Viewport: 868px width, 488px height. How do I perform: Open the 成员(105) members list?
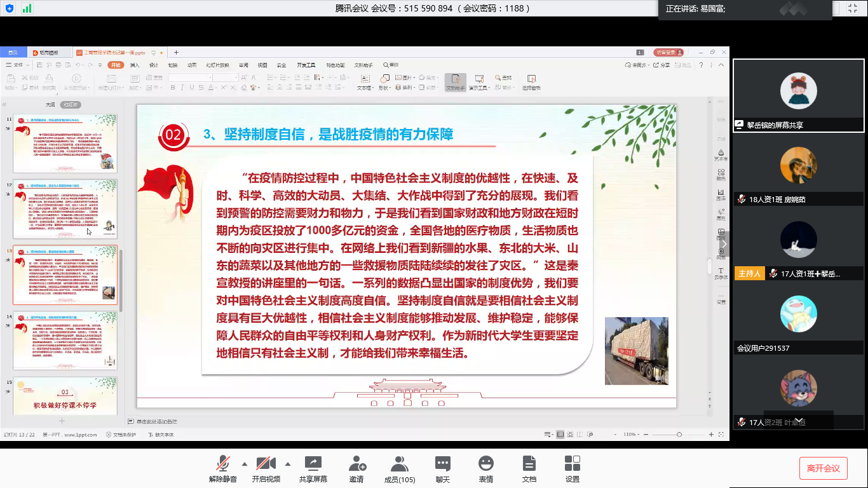coord(400,467)
